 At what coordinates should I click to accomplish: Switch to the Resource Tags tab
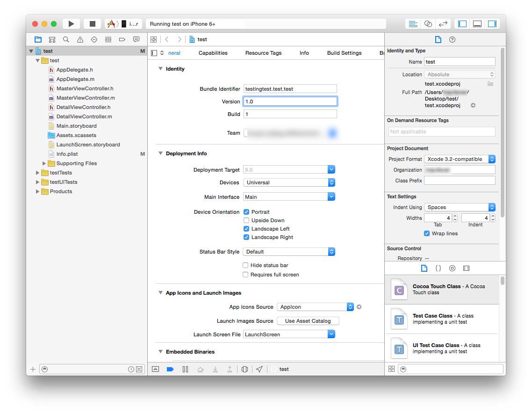point(263,53)
